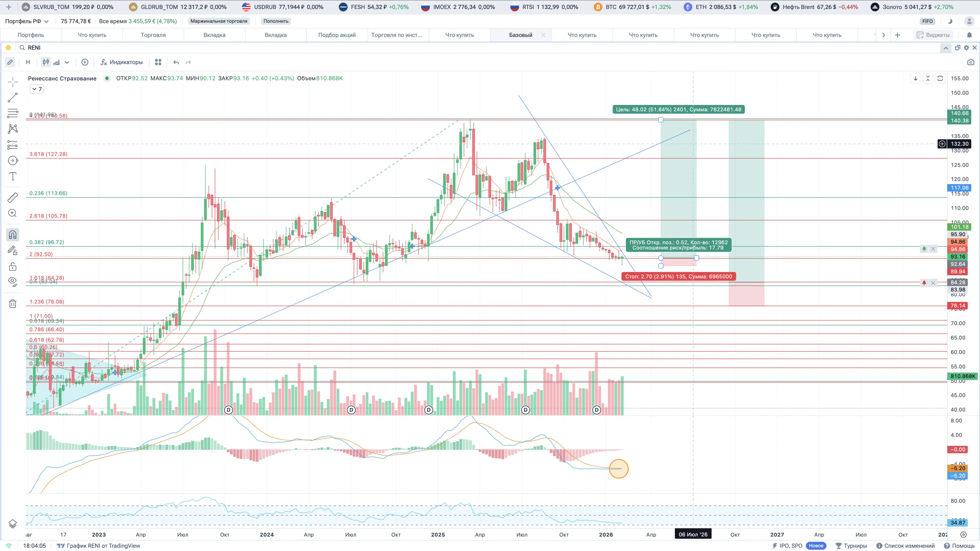
Task: Click the Маржинальная торговля button
Action: coord(219,21)
